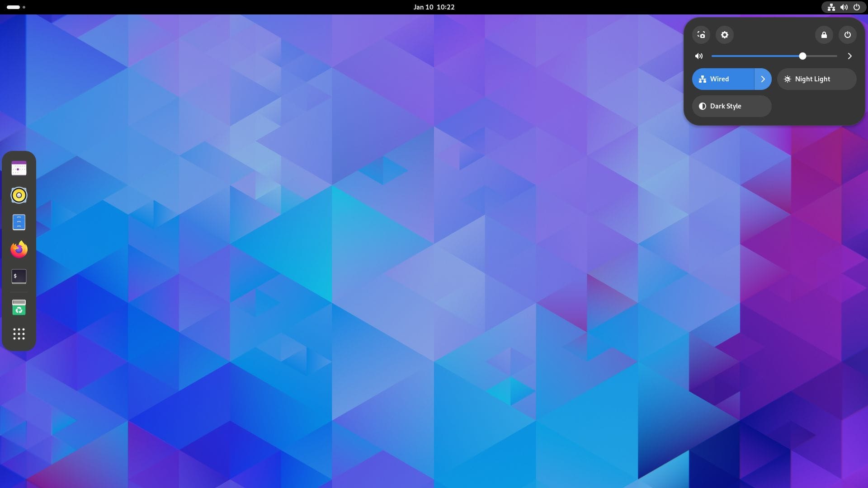Viewport: 868px width, 488px height.
Task: Open the terminal application
Action: [x=19, y=276]
